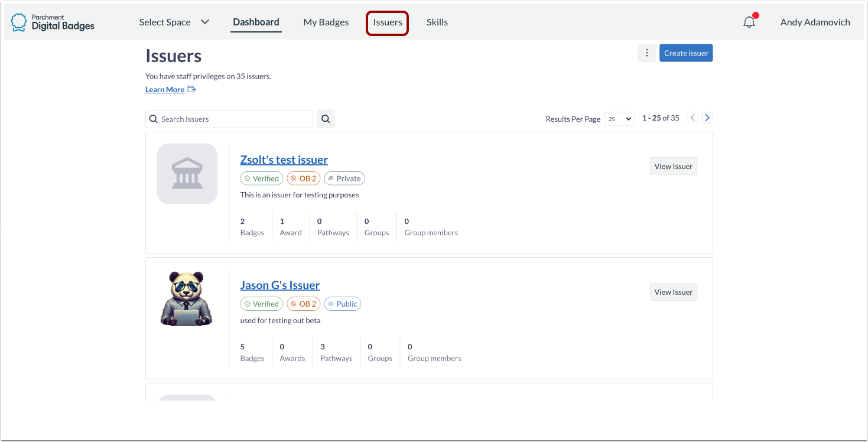868x442 pixels.
Task: Open the overflow menu with three dots
Action: (647, 53)
